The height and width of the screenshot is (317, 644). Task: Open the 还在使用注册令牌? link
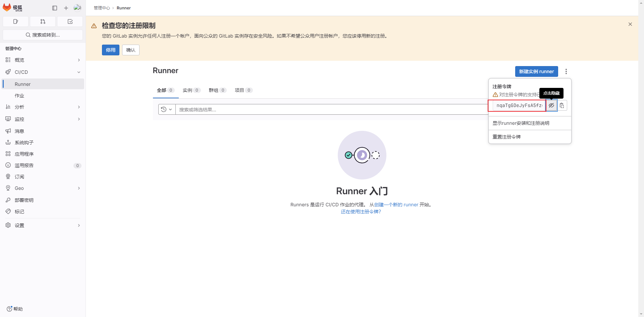pyautogui.click(x=361, y=212)
